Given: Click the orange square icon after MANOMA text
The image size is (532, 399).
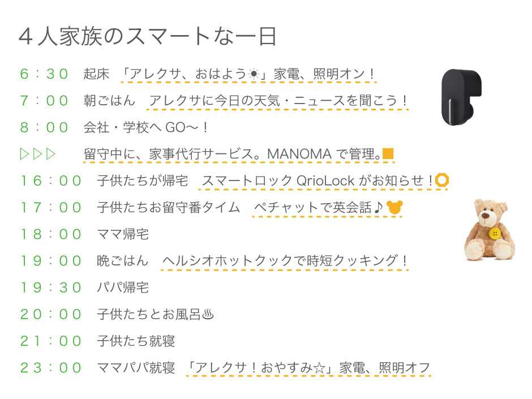Looking at the screenshot, I should 388,153.
